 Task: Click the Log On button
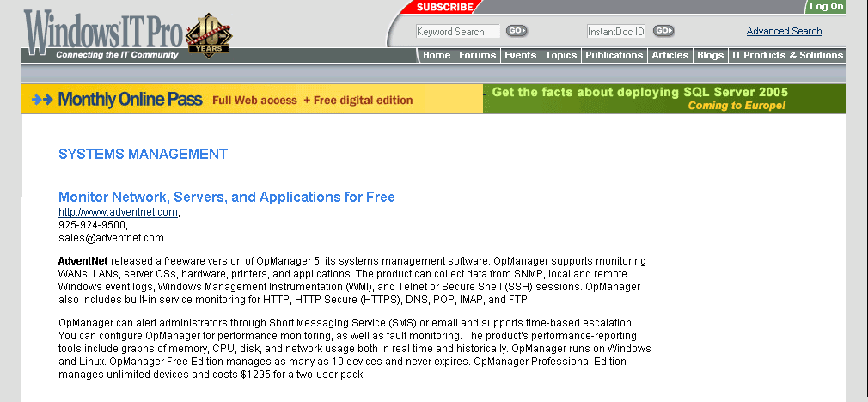[826, 7]
